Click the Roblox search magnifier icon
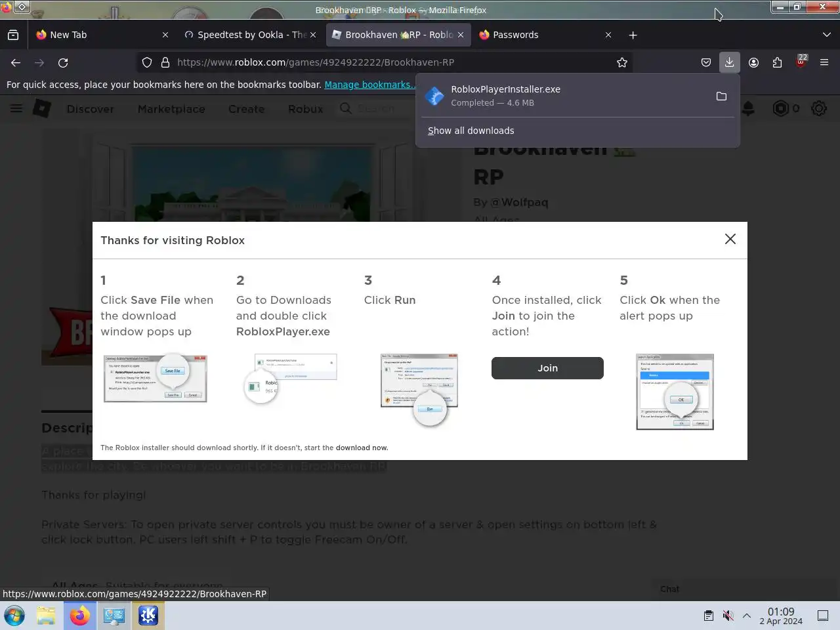This screenshot has height=630, width=840. [x=346, y=108]
